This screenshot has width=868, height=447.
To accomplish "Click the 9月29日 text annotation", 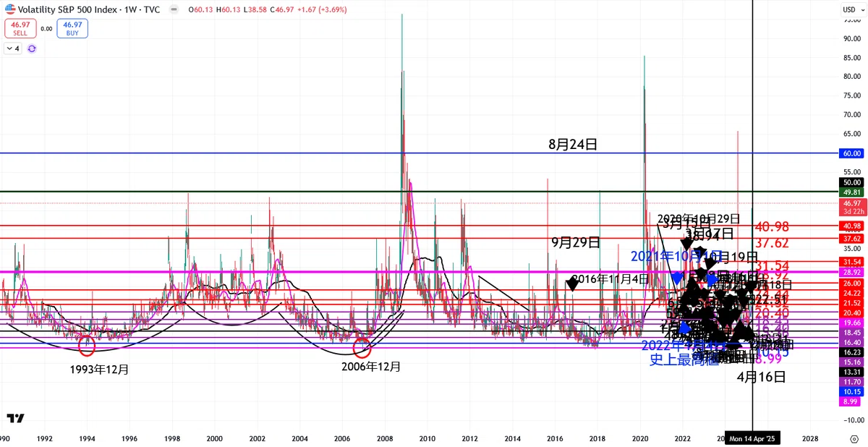I will tap(576, 242).
